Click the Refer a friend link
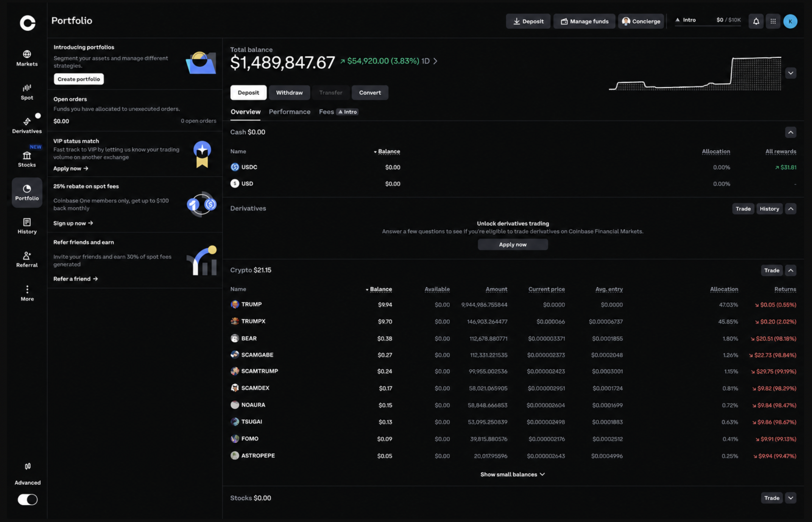This screenshot has height=522, width=812. 75,279
